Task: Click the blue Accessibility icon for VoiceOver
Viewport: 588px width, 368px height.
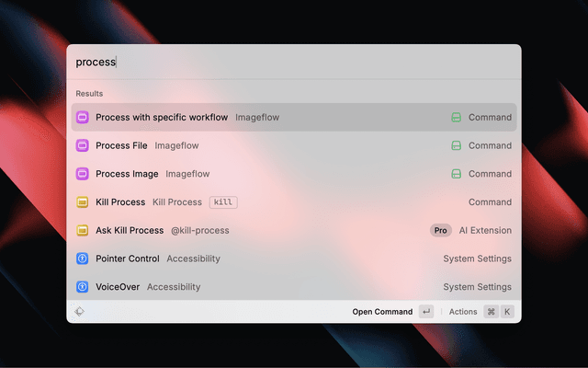Action: pyautogui.click(x=82, y=287)
